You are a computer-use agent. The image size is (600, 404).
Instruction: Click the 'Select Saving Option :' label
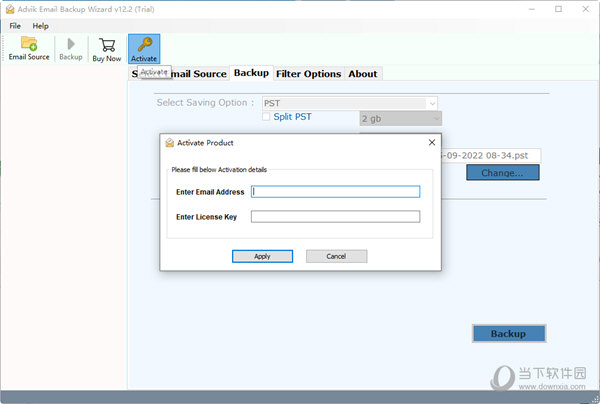[x=205, y=103]
